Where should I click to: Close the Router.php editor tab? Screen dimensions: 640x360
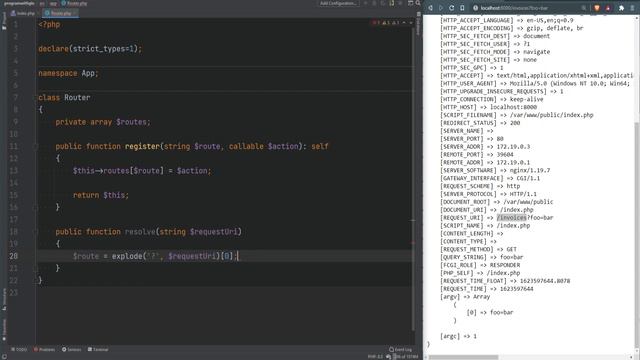75,13
